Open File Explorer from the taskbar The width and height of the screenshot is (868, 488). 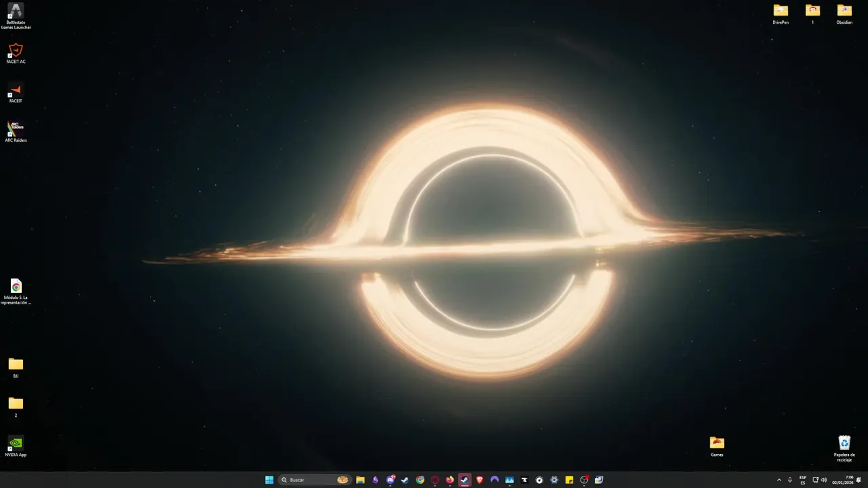(360, 480)
